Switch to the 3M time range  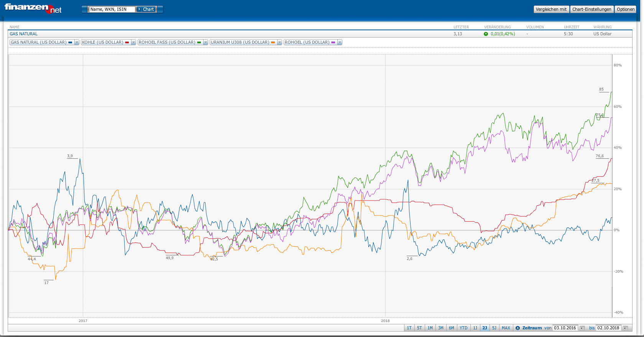click(441, 328)
